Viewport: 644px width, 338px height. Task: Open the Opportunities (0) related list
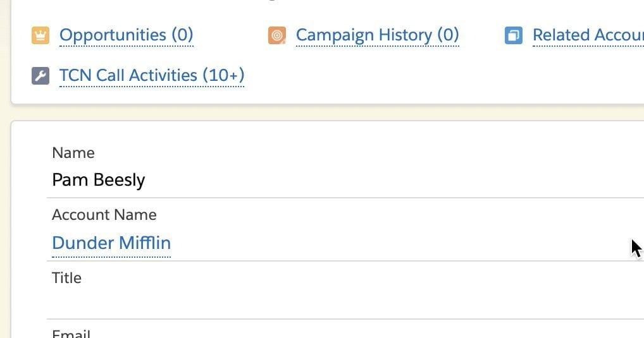coord(126,35)
